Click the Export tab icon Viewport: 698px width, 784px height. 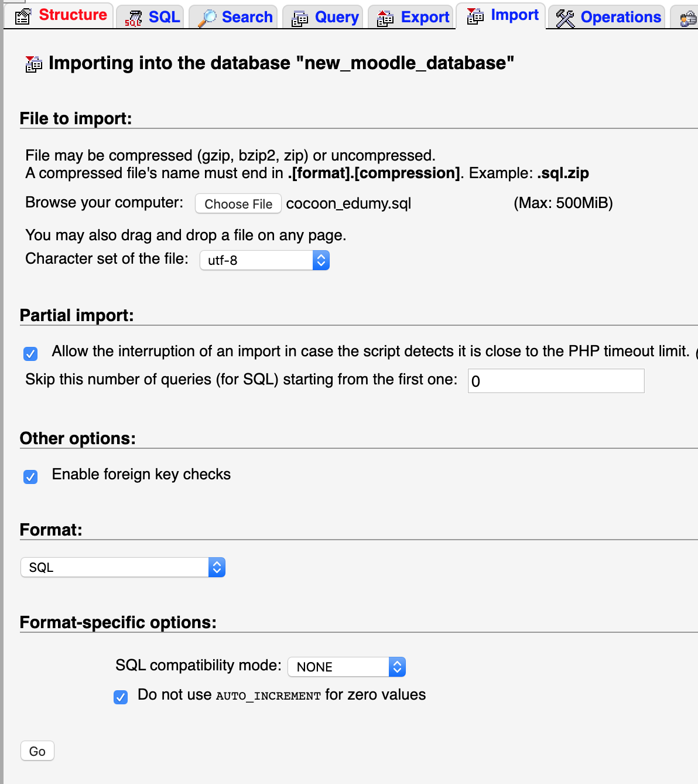coord(385,19)
